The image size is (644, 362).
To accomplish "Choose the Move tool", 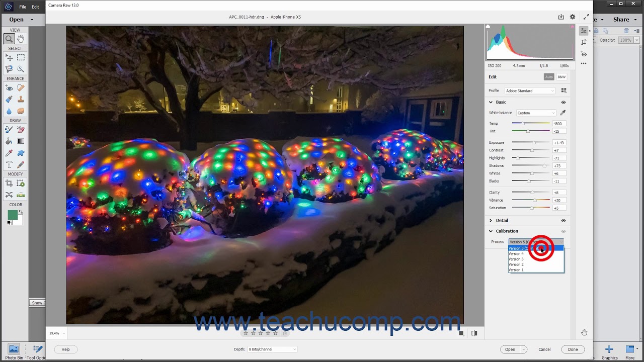I will (x=9, y=58).
